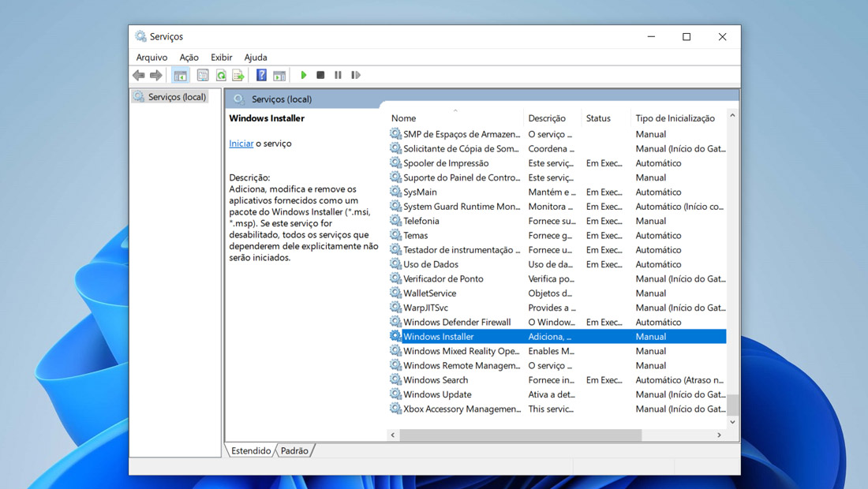Click the gear icon beside Spooler de Impressão
This screenshot has width=868, height=489.
click(x=395, y=162)
